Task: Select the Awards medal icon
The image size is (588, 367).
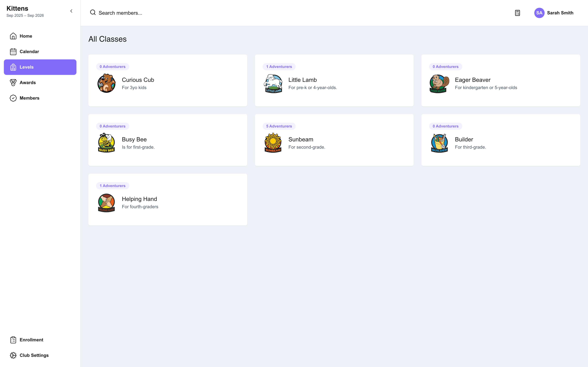Action: click(13, 82)
